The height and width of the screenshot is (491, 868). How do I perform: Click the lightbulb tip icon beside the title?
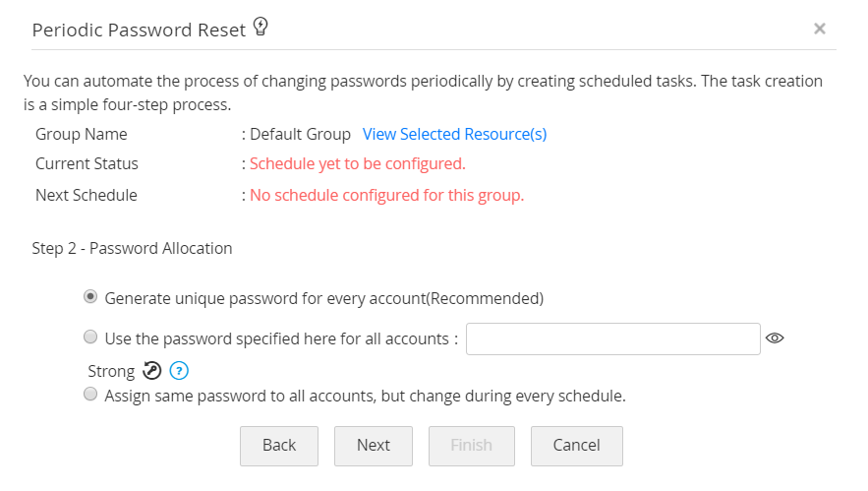click(260, 28)
